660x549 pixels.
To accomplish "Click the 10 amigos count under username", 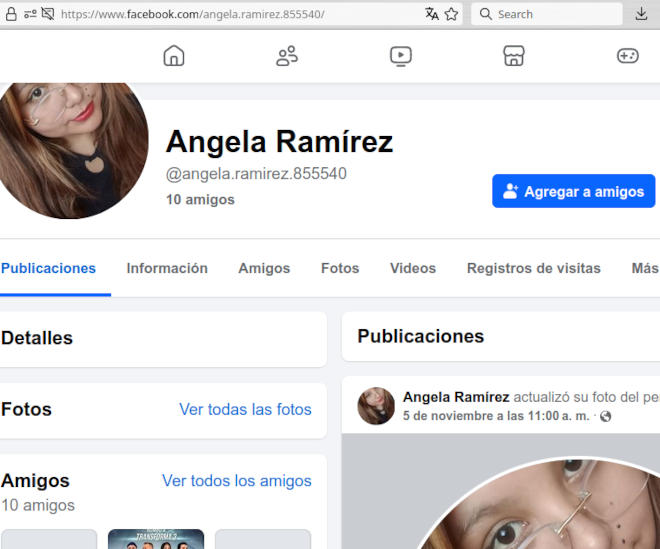I will coord(200,199).
